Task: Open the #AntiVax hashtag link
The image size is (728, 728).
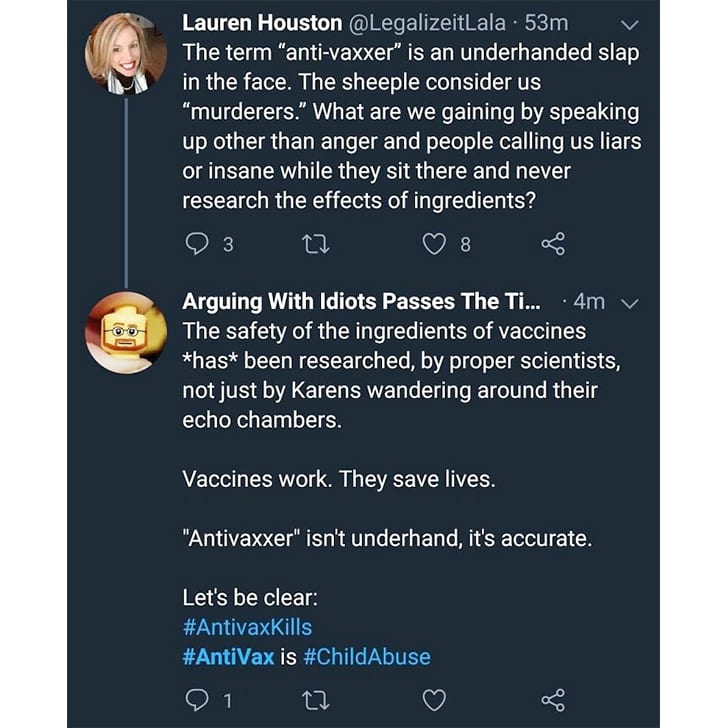Action: 228,657
